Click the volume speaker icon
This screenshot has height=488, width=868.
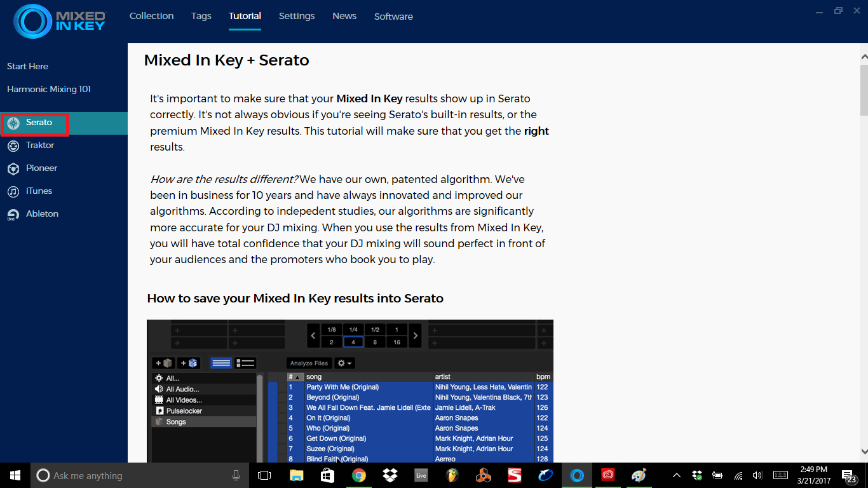click(x=757, y=475)
